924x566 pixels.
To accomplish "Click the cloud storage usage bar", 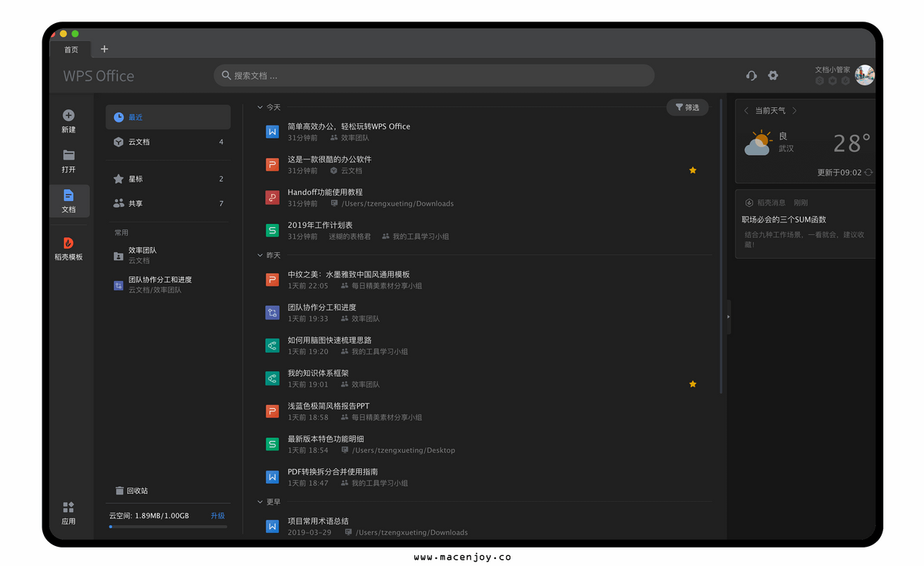I will (168, 527).
